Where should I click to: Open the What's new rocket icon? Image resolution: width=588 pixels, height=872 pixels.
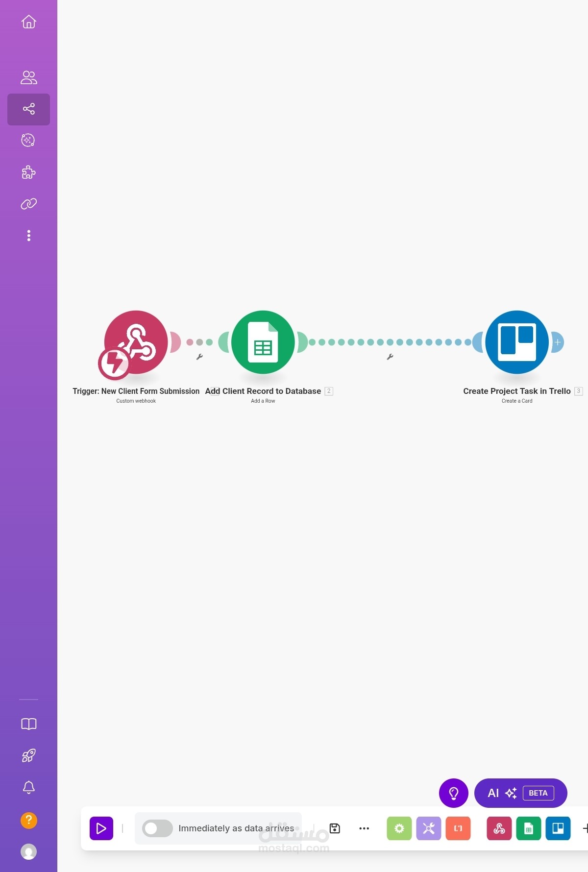(29, 756)
